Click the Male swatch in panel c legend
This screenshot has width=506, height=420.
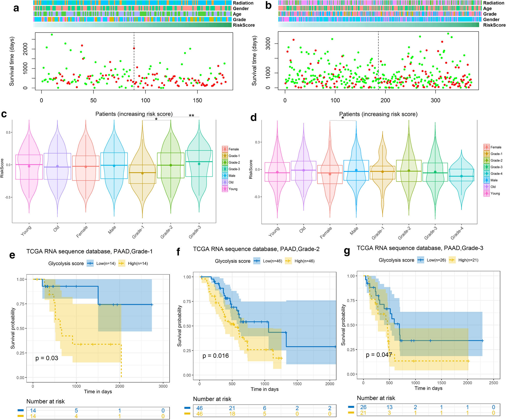[x=225, y=176]
